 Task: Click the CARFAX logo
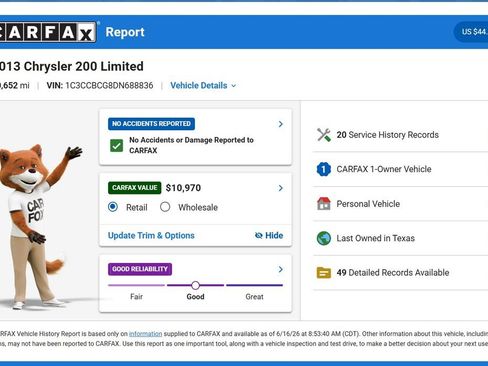[x=48, y=32]
